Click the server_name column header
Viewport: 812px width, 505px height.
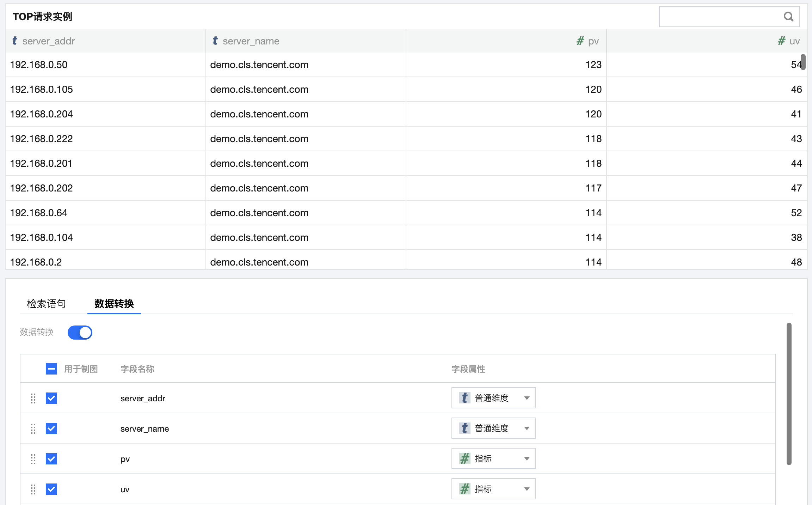point(251,41)
